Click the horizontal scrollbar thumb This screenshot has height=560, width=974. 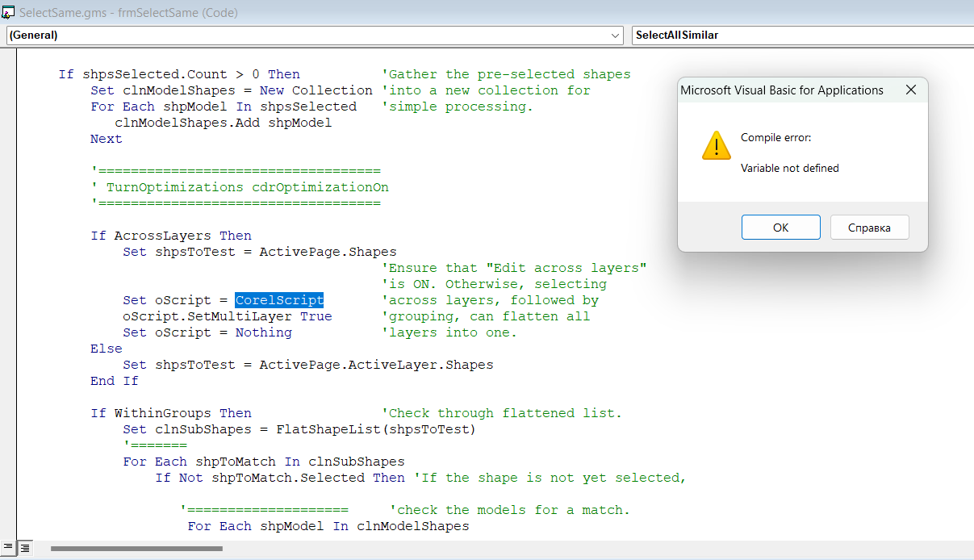pos(136,549)
